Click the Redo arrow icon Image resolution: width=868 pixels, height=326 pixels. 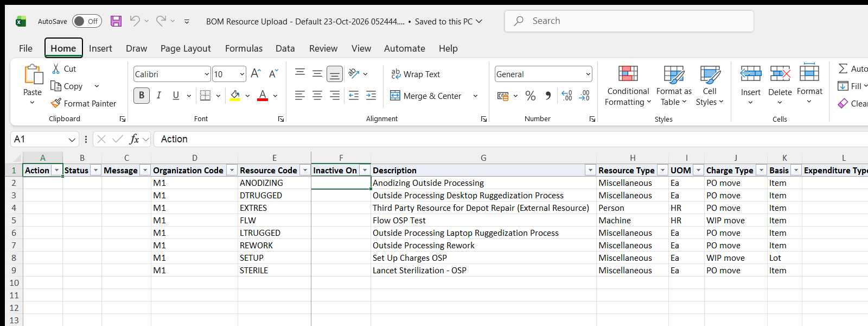coord(161,21)
